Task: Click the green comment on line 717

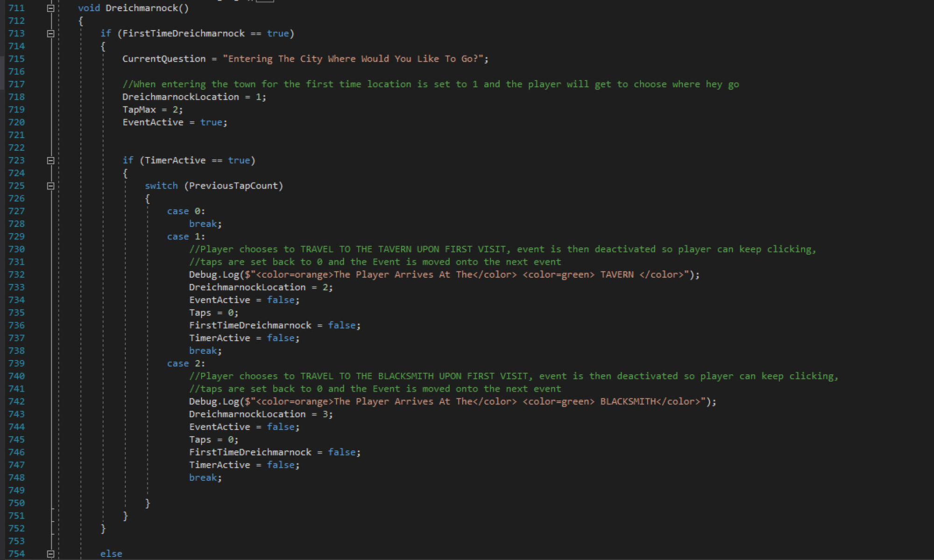Action: [430, 84]
